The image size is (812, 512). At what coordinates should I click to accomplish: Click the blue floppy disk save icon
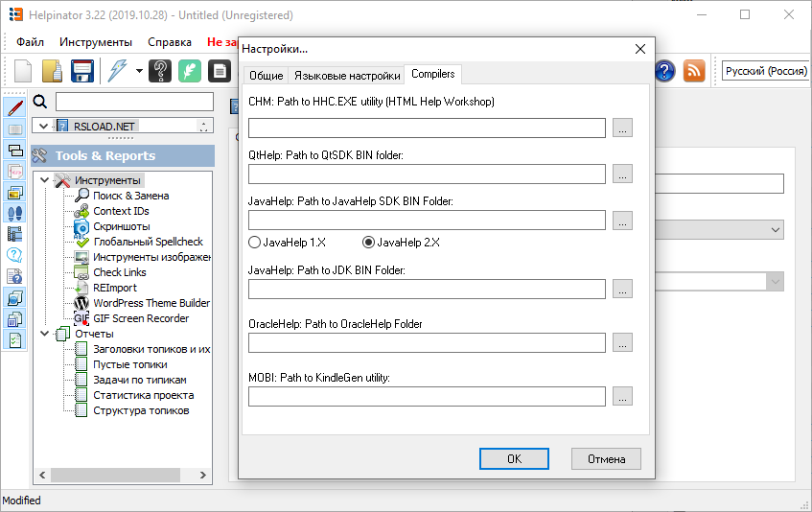tap(82, 71)
